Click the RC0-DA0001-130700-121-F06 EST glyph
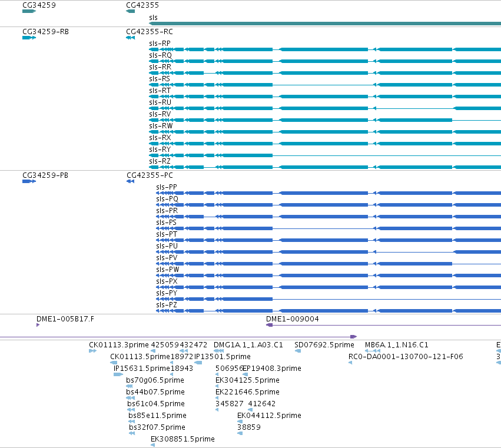Viewport: 501px width, 448px height. (350, 363)
